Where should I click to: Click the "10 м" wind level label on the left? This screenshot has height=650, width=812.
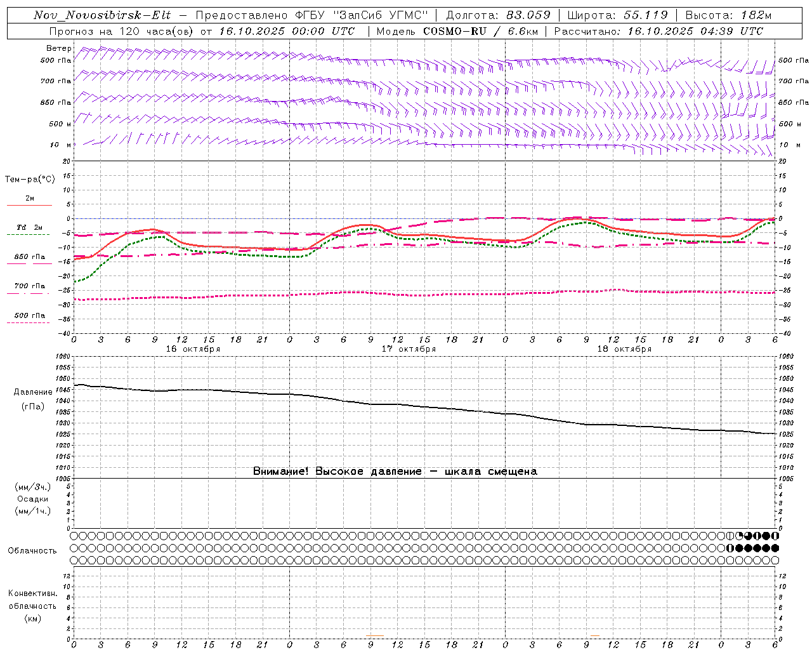pyautogui.click(x=60, y=145)
